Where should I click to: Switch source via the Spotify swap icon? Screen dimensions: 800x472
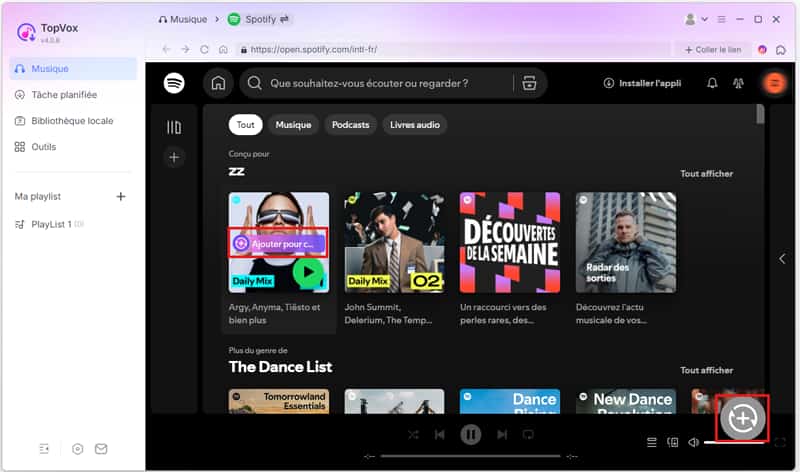point(284,19)
